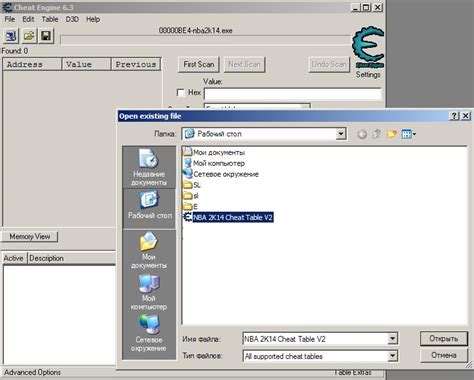
Task: Expand the Тип файлов dropdown arrow
Action: coord(392,356)
